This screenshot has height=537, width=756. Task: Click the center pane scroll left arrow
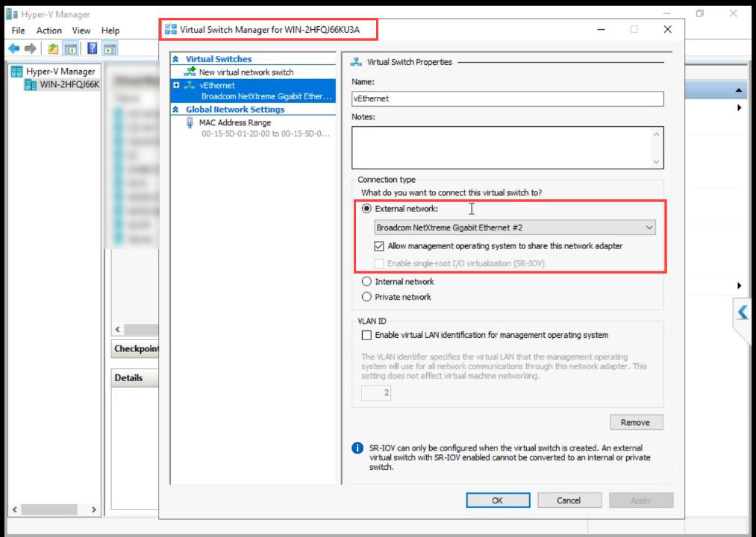tap(118, 329)
